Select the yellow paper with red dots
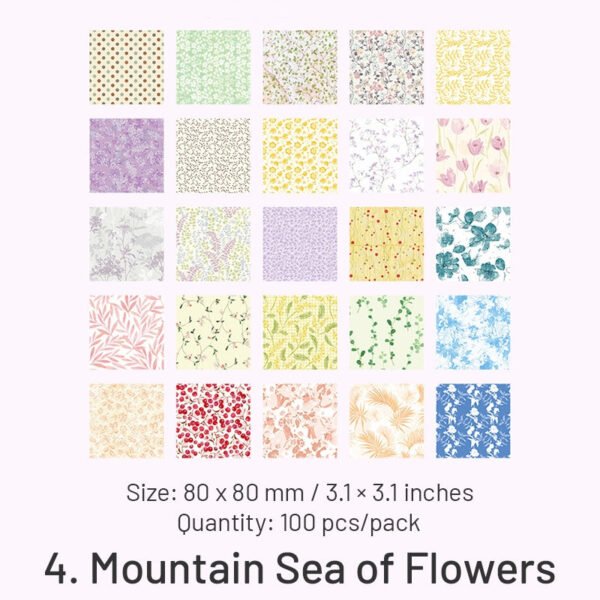 pos(386,244)
